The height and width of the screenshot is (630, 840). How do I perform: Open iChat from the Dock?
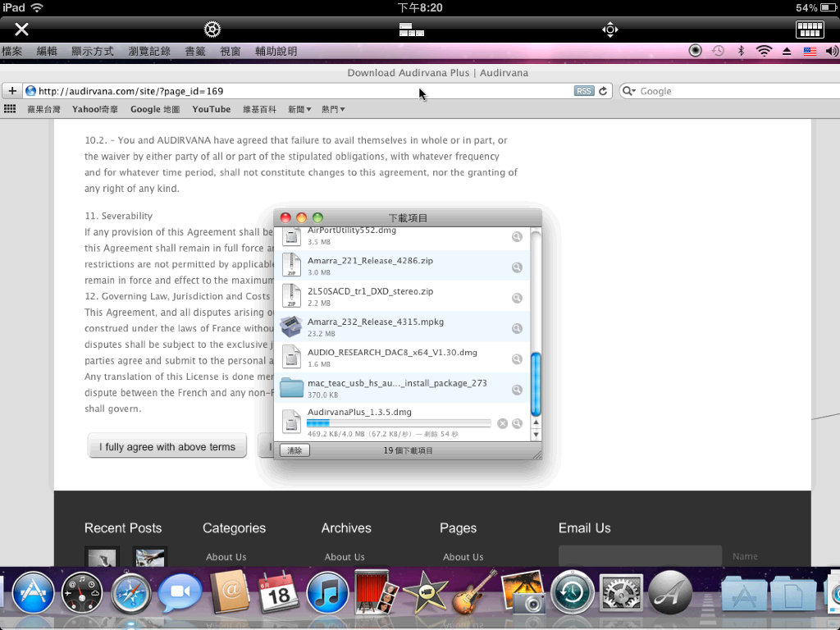coord(180,593)
